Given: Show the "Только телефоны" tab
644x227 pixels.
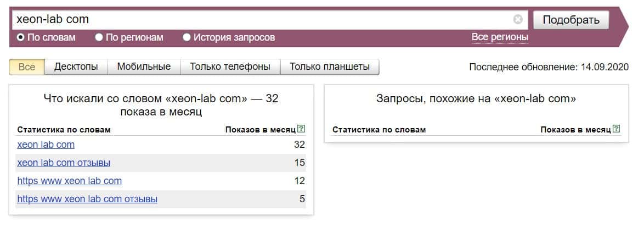Looking at the screenshot, I should (x=230, y=67).
